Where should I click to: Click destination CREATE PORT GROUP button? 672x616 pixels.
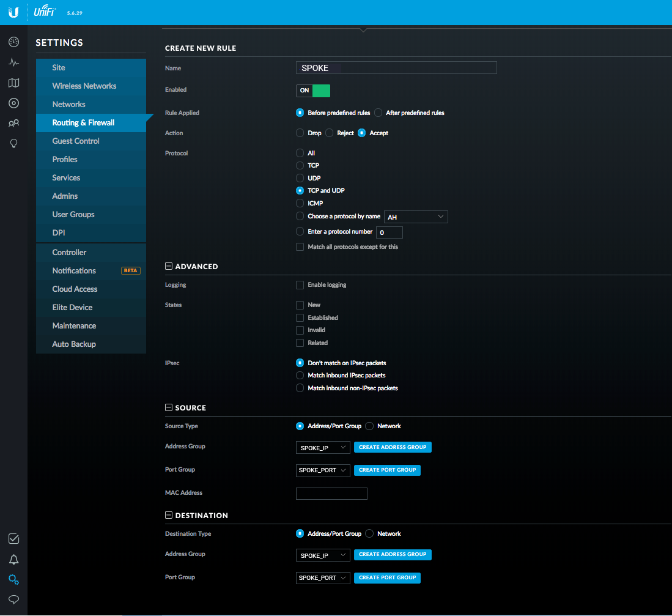pos(388,578)
